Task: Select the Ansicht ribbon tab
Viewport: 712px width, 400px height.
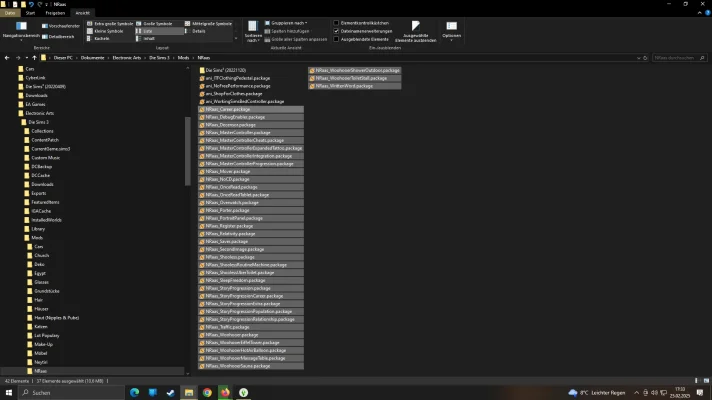Action: [x=83, y=13]
